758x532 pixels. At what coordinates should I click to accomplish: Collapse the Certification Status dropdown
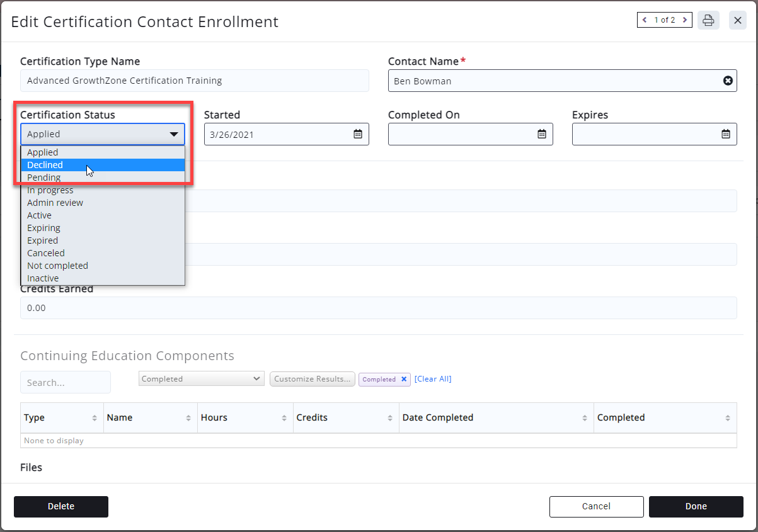pyautogui.click(x=174, y=134)
